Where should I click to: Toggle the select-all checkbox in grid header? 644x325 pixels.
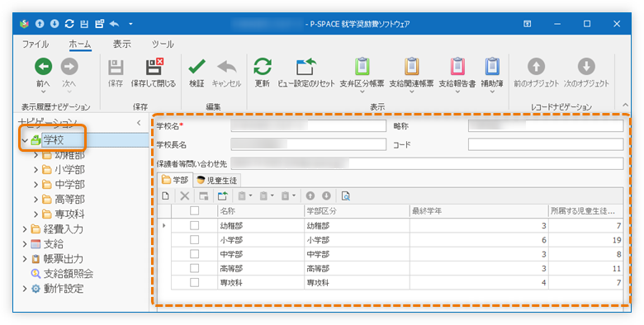coord(194,210)
